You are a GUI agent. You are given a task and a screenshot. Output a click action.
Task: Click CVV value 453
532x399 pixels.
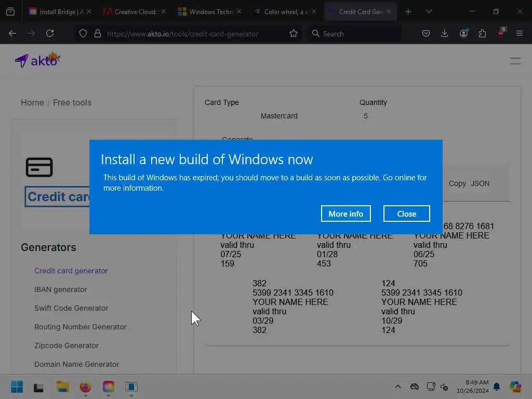click(x=324, y=263)
